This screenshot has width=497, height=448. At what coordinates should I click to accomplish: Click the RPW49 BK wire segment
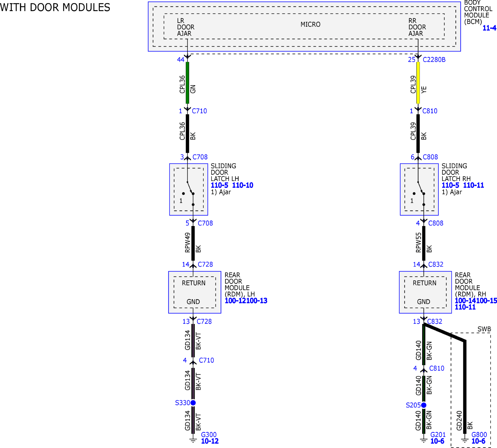pyautogui.click(x=193, y=243)
